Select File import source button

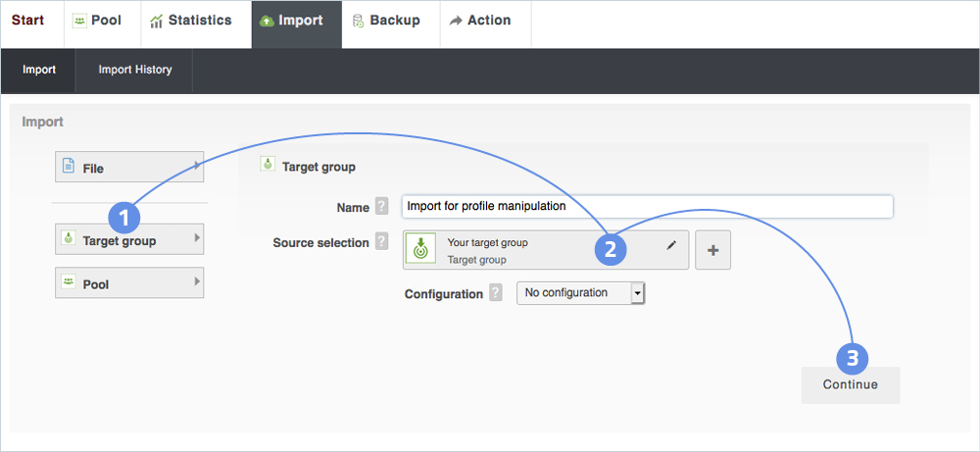[x=128, y=168]
